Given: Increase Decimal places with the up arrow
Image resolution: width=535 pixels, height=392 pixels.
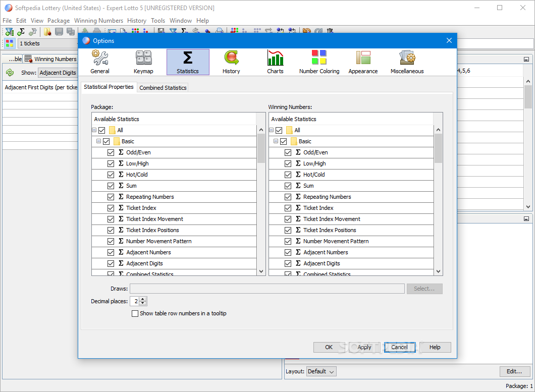Looking at the screenshot, I should [x=143, y=299].
